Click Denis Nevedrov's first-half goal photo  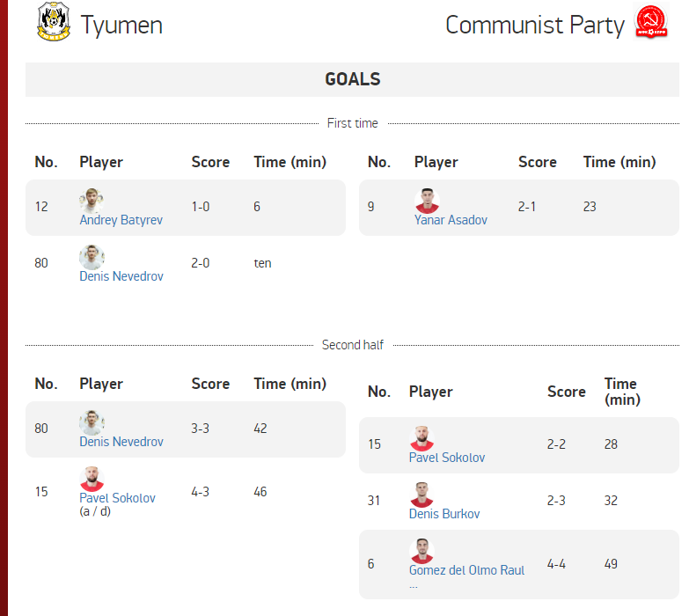tap(92, 257)
